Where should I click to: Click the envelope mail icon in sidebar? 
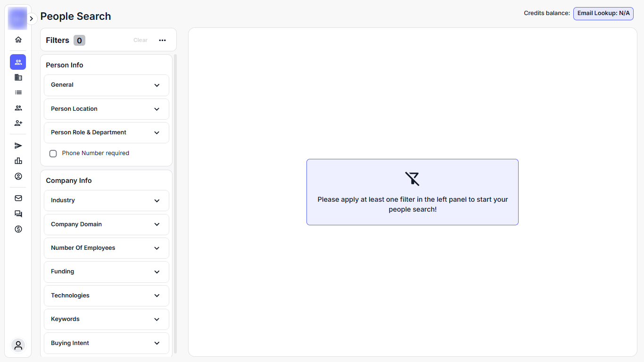[x=18, y=198]
